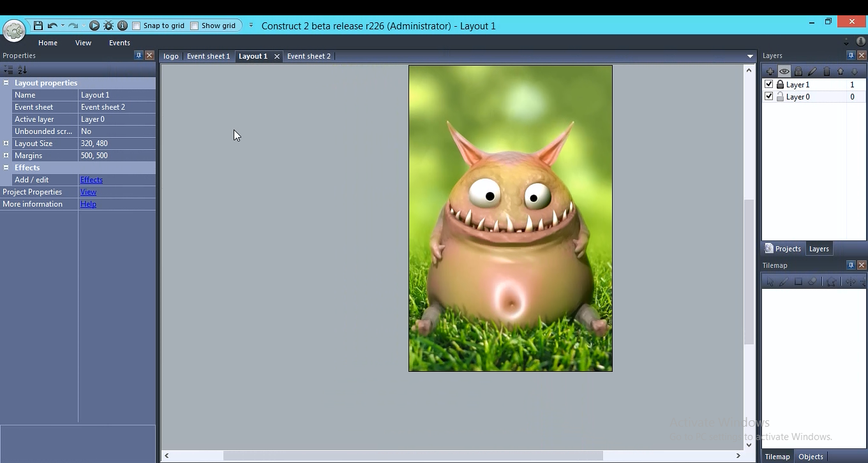Switch to the Layers tab
Screen dimensions: 868x463
click(x=819, y=249)
